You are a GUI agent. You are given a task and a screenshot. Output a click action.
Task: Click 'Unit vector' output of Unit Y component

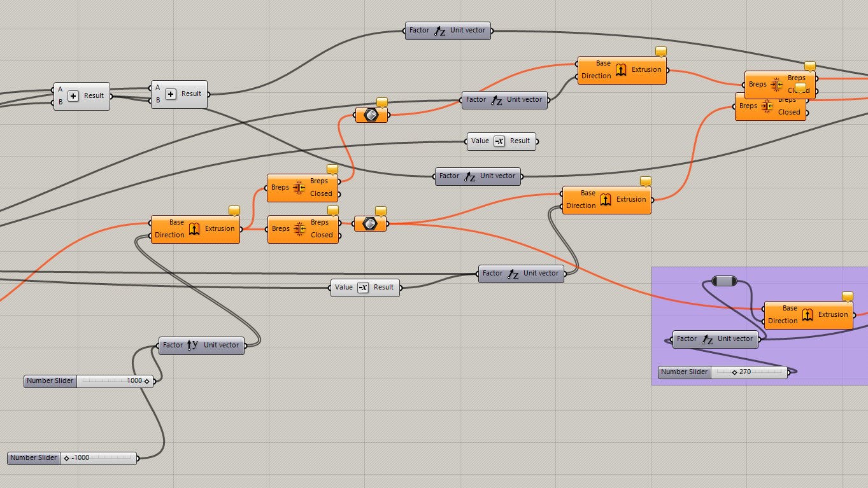click(222, 345)
